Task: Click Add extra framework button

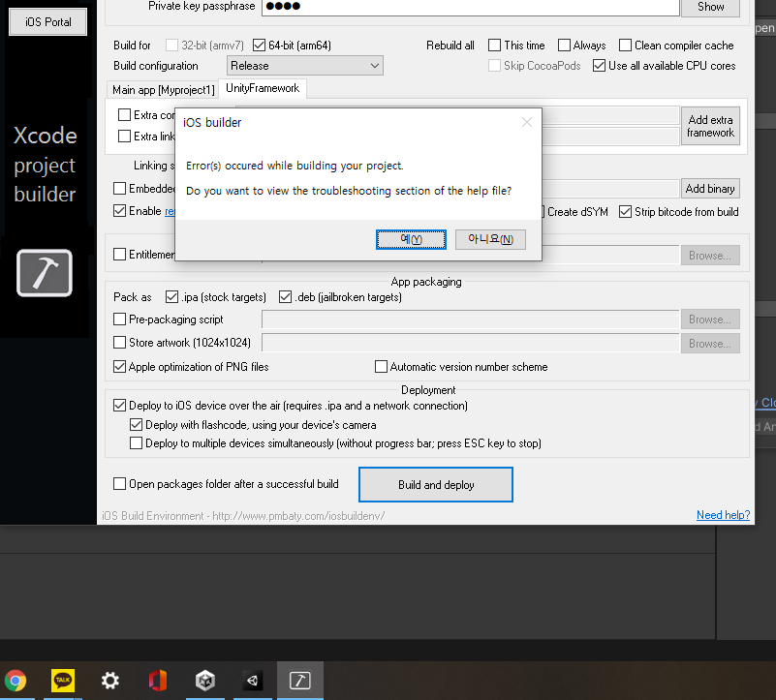Action: click(710, 126)
